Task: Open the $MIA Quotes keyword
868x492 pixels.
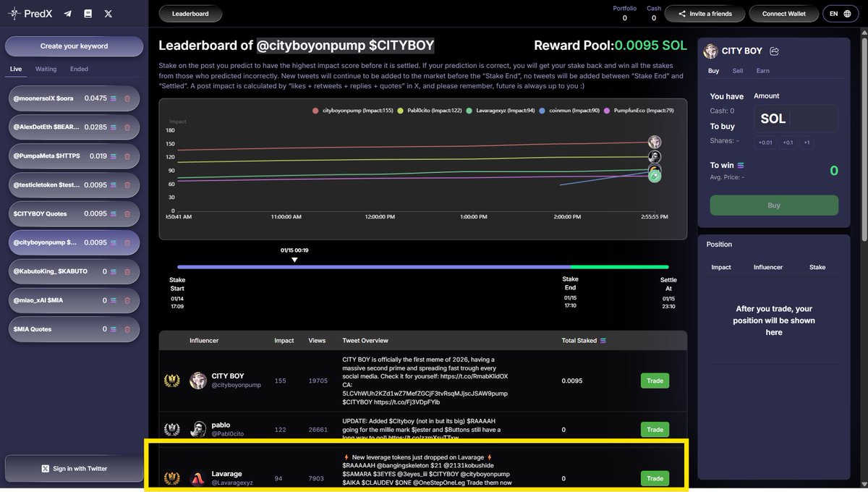Action: [75, 329]
